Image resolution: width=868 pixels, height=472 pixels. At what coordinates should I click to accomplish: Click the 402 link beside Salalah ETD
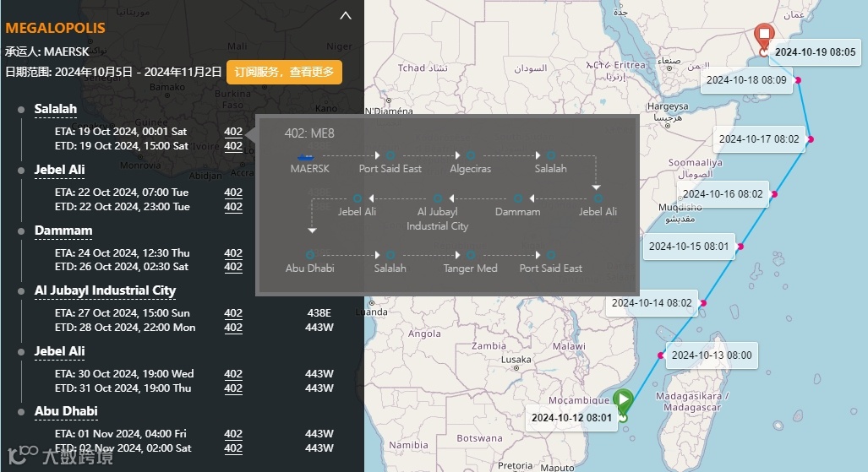pyautogui.click(x=233, y=146)
